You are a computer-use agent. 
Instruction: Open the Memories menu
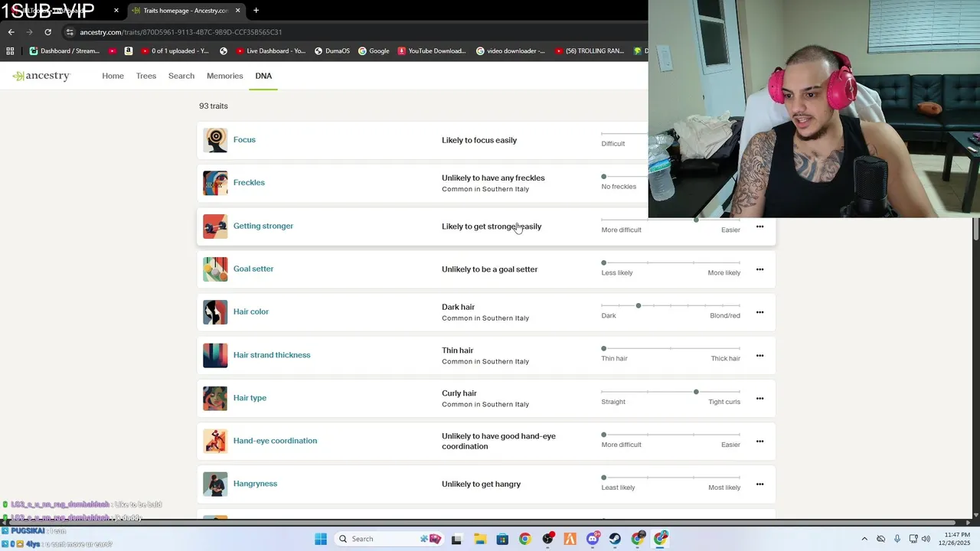[x=224, y=76]
